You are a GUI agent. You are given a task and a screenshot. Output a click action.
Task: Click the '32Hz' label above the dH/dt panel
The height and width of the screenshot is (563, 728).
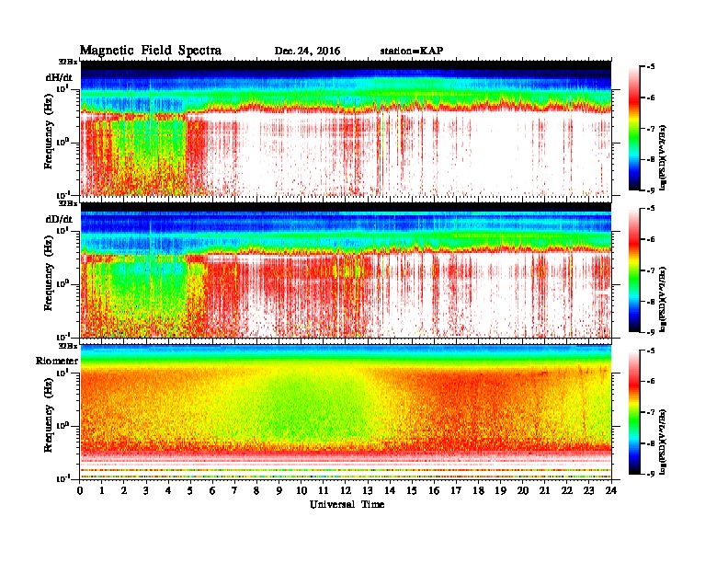pyautogui.click(x=68, y=62)
